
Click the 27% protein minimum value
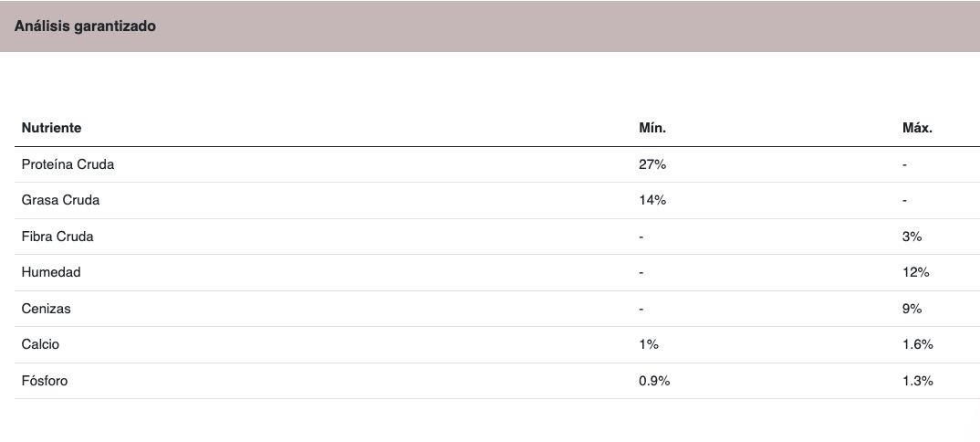(652, 164)
